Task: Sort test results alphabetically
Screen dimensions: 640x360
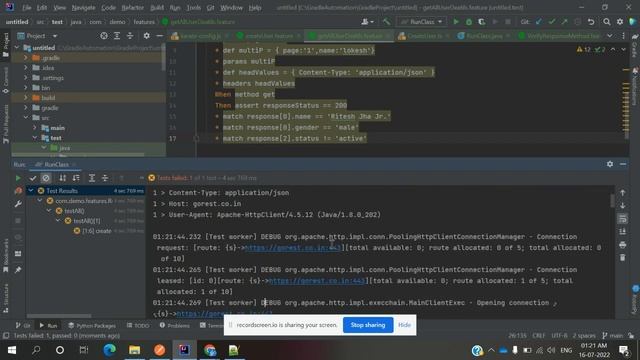Action: click(62, 178)
